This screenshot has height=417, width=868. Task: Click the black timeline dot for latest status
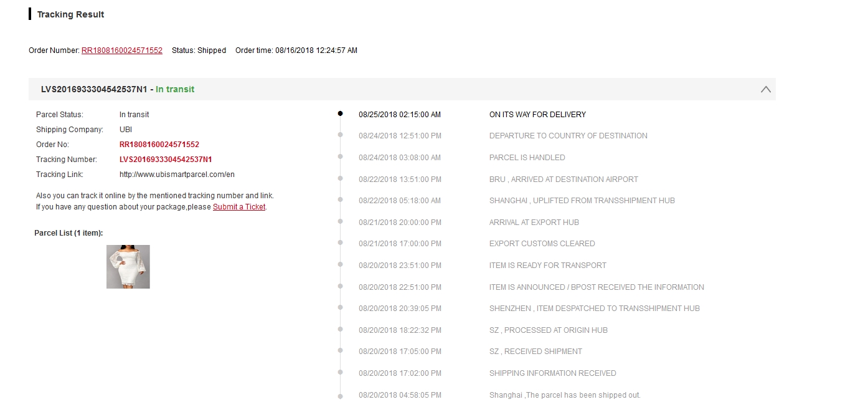(x=340, y=112)
